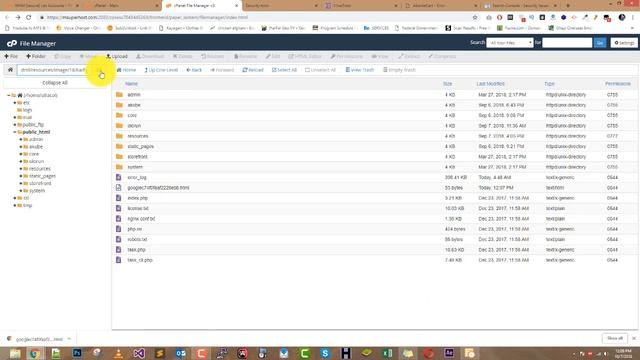This screenshot has width=640, height=360.
Task: Click the HTML Editor toolbar button
Action: pos(305,56)
